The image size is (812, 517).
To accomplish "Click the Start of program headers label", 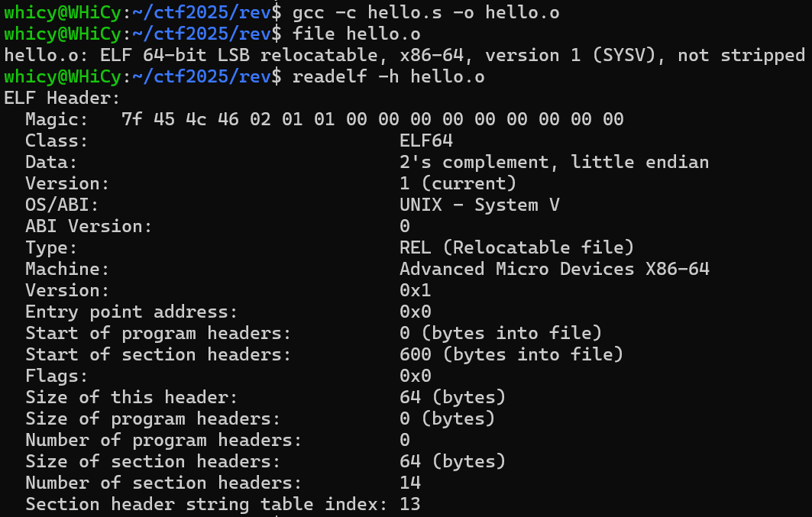I will 158,333.
